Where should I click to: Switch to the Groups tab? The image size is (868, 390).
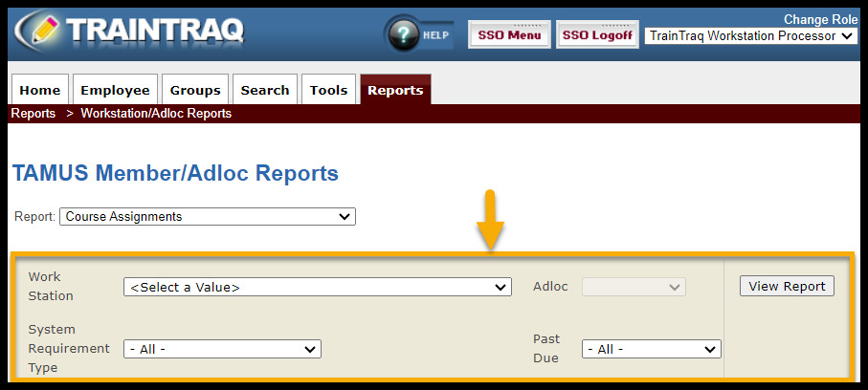pos(195,90)
